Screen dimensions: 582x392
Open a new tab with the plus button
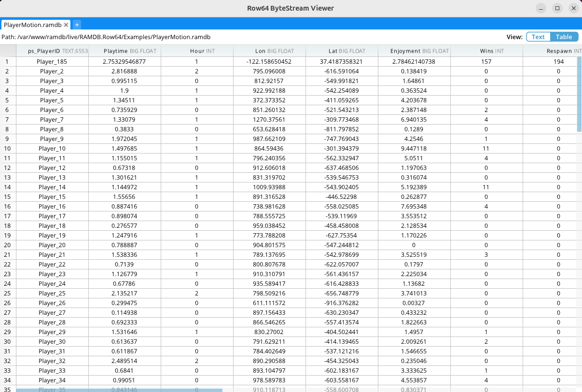point(77,25)
